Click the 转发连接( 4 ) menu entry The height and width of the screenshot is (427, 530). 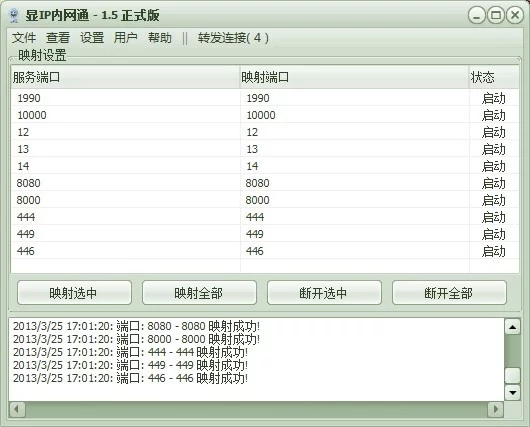(233, 38)
